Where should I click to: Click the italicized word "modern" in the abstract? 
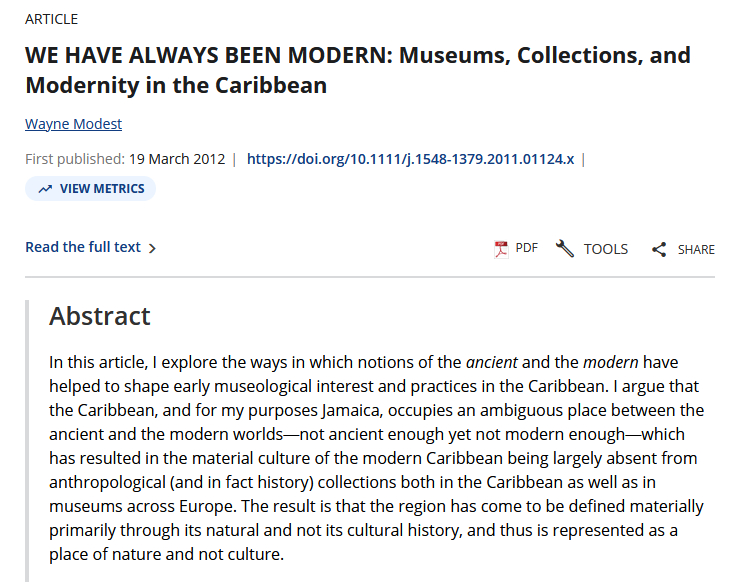[x=611, y=362]
